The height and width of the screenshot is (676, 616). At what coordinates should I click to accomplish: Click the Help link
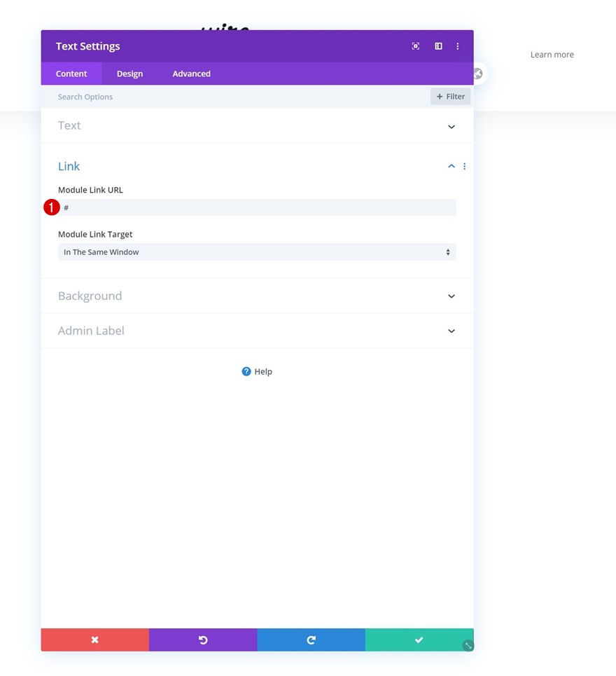coord(263,372)
